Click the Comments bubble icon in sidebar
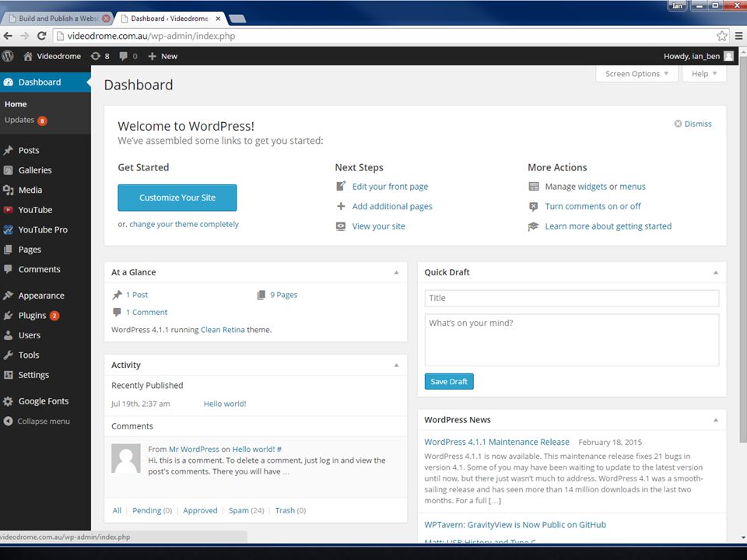 click(8, 269)
